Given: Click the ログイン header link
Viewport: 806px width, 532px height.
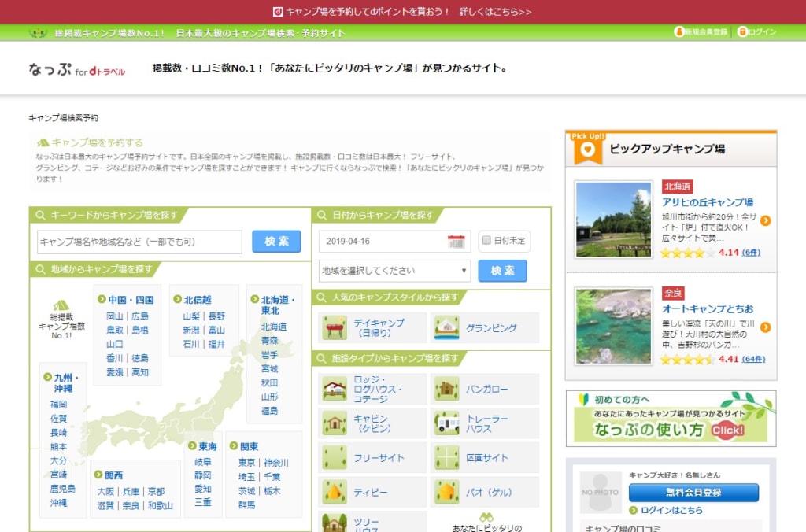Looking at the screenshot, I should coord(762,31).
